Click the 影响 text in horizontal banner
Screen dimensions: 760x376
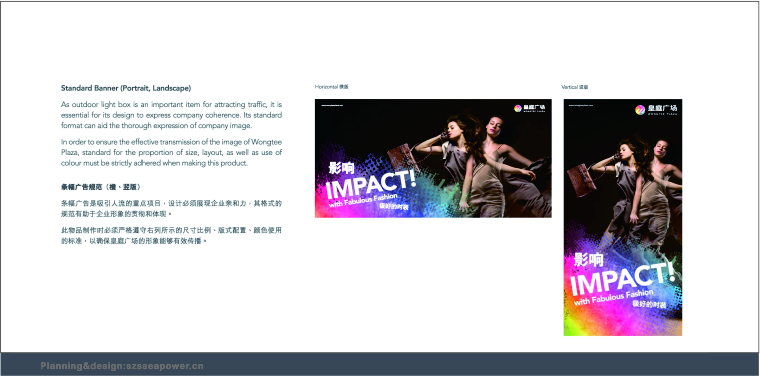tap(341, 168)
